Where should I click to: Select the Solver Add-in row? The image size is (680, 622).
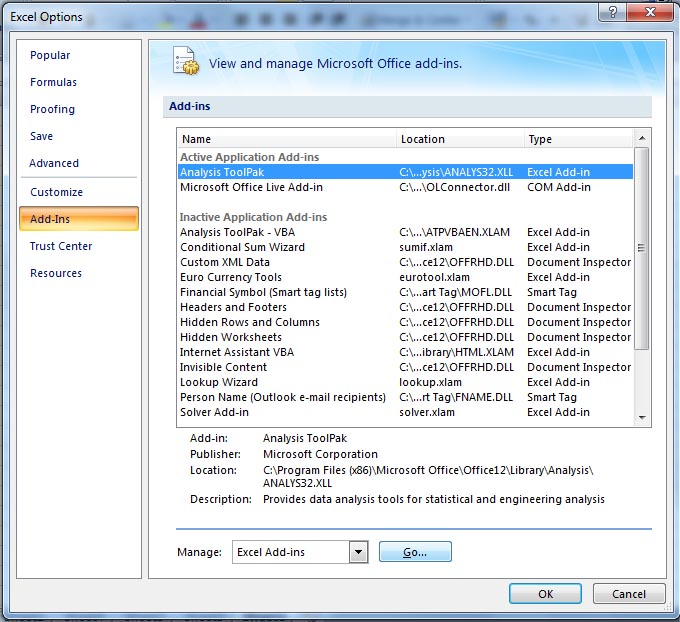pyautogui.click(x=405, y=412)
